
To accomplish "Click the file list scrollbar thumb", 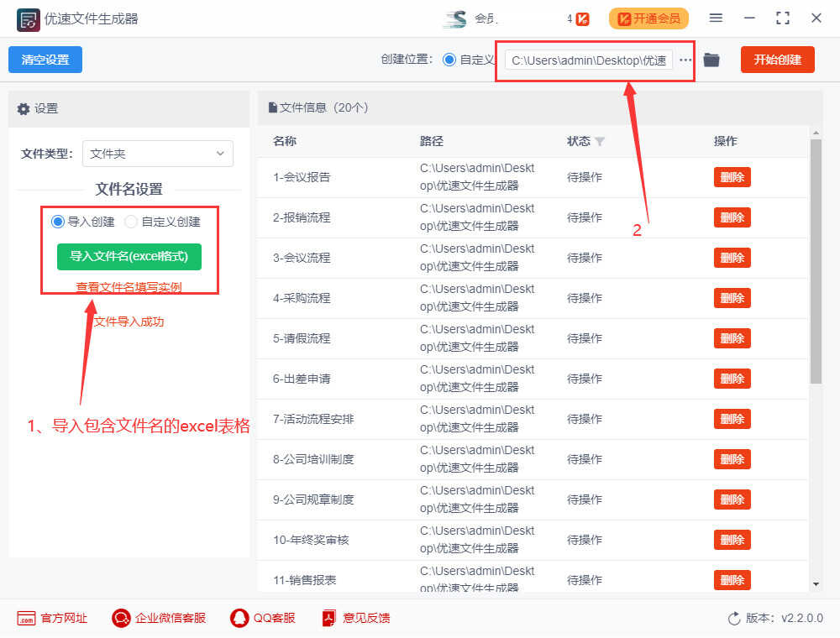I will pyautogui.click(x=816, y=261).
